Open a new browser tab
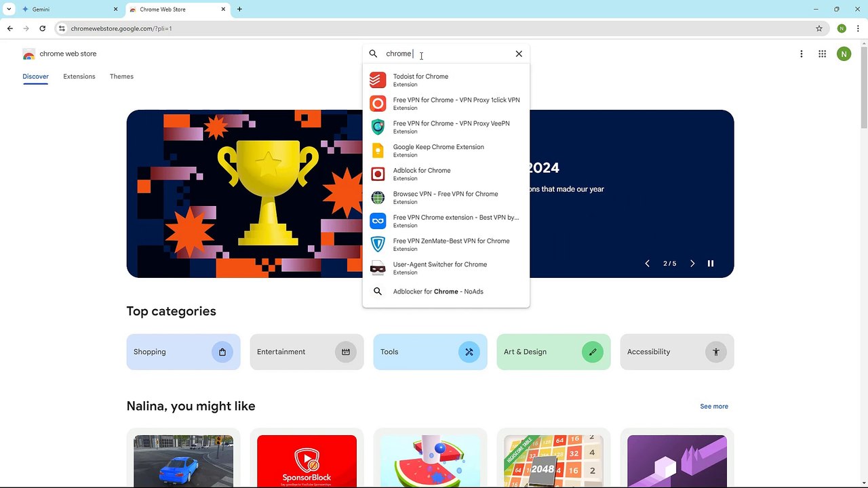Image resolution: width=868 pixels, height=488 pixels. pyautogui.click(x=239, y=9)
